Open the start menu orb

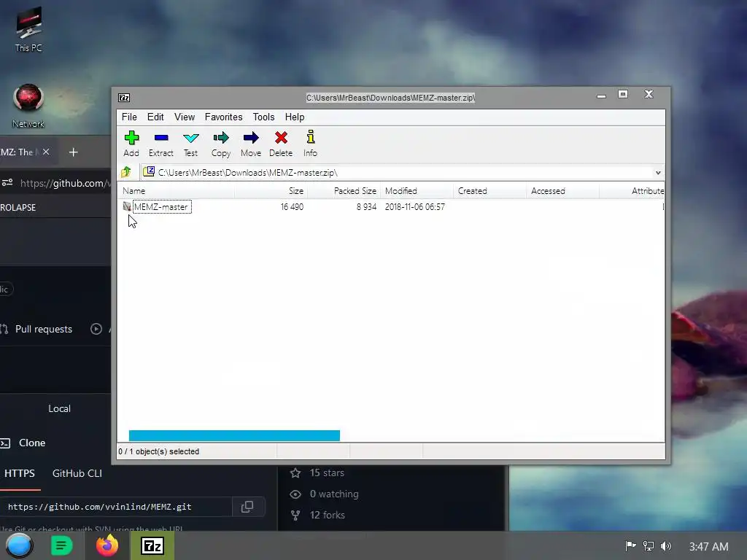[x=19, y=545]
